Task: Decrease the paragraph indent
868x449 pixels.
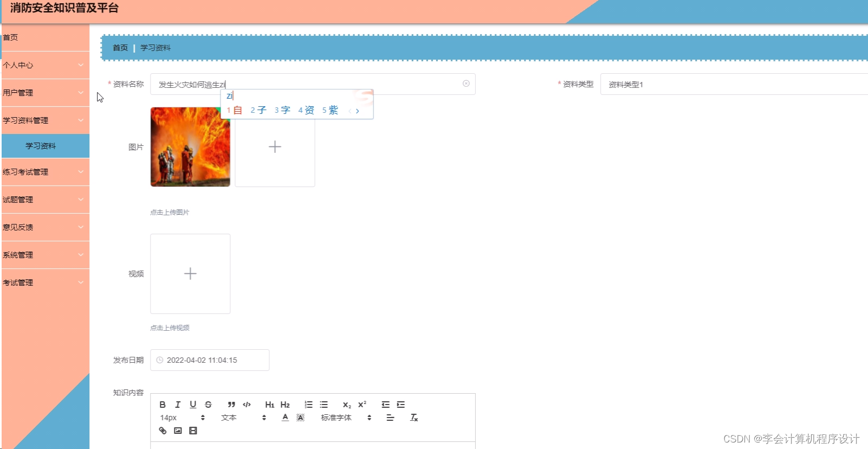Action: [x=385, y=405]
